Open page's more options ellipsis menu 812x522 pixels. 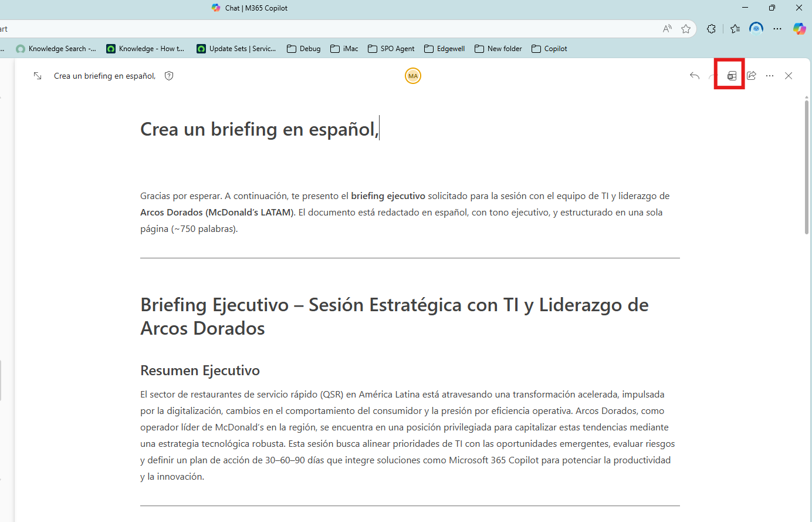click(x=770, y=76)
